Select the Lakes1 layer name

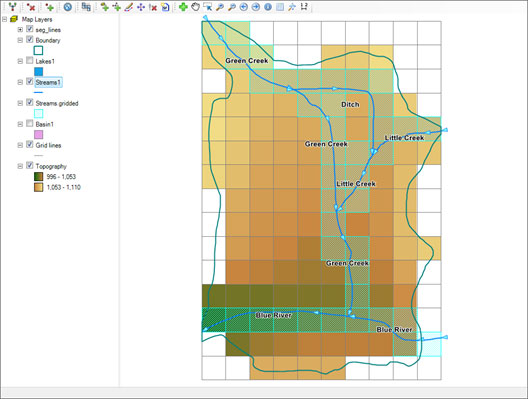tap(45, 61)
